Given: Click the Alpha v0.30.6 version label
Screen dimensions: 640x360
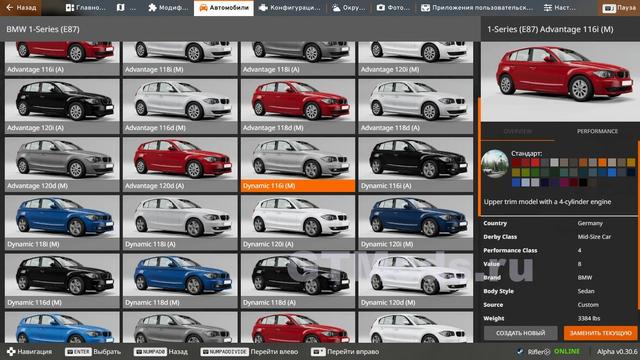Looking at the screenshot, I should point(616,351).
